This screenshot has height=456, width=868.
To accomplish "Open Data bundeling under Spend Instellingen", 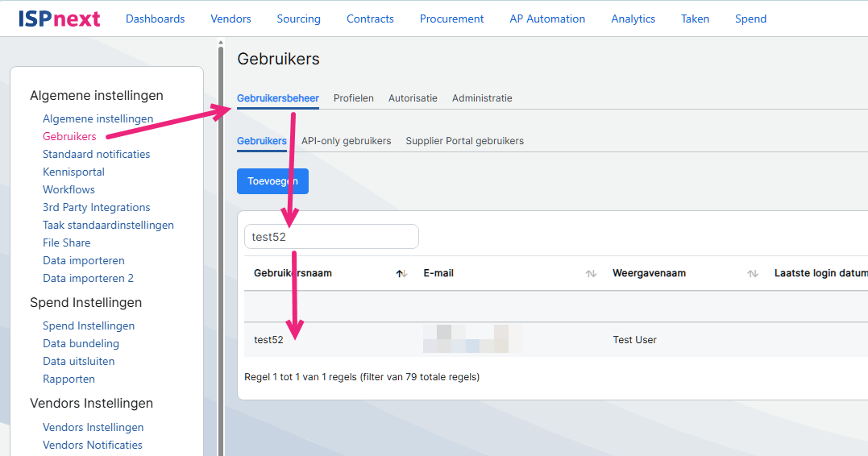I will pyautogui.click(x=81, y=343).
